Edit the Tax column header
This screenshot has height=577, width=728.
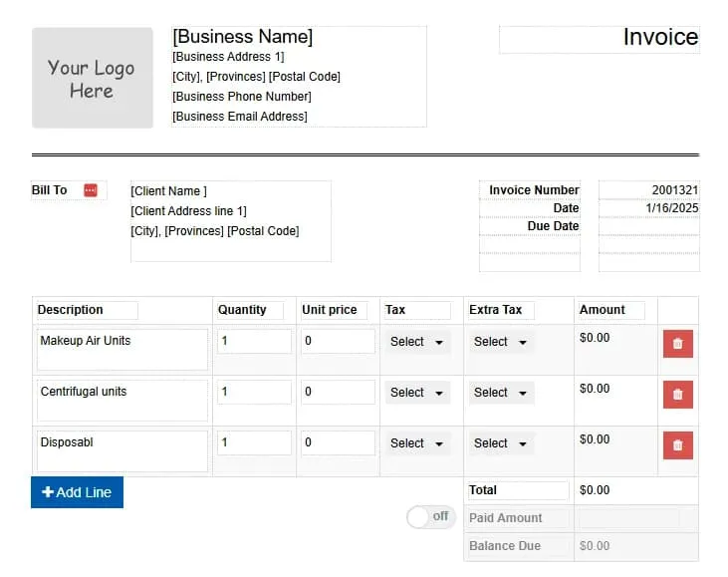(417, 310)
